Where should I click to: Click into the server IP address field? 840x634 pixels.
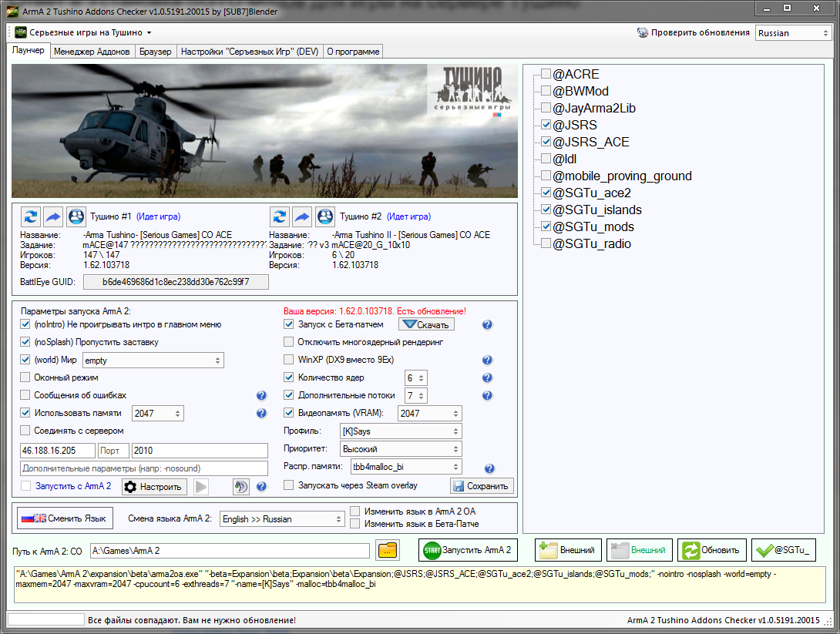pyautogui.click(x=58, y=451)
